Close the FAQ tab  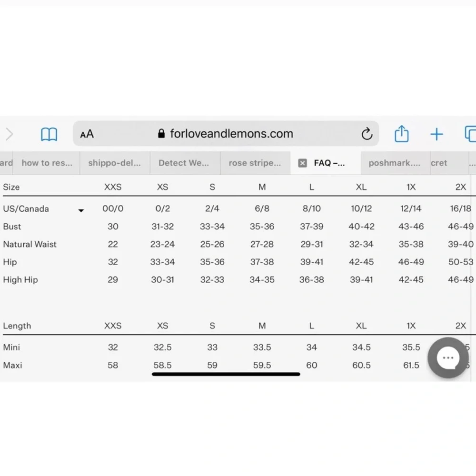[x=302, y=163]
